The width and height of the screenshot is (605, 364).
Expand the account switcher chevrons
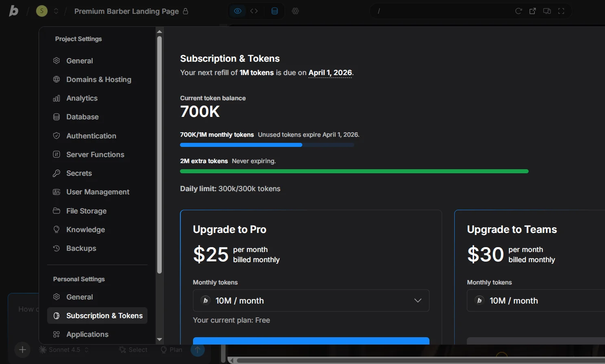pyautogui.click(x=56, y=11)
